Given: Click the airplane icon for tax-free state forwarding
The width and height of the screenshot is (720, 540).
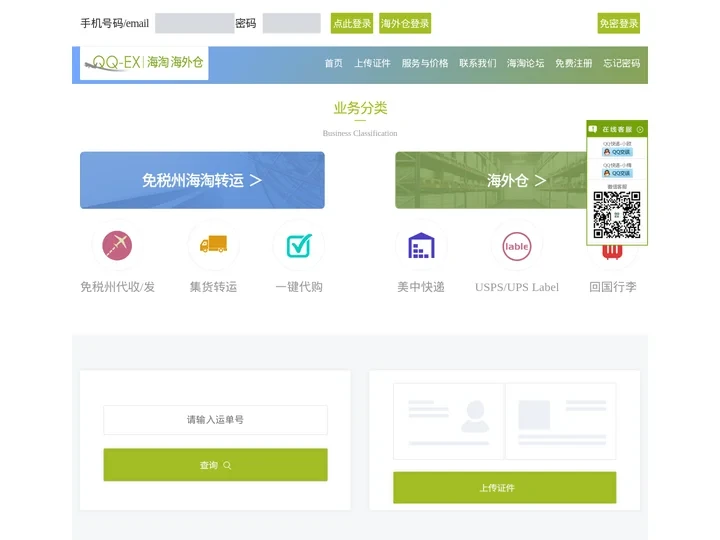Looking at the screenshot, I should [x=117, y=245].
